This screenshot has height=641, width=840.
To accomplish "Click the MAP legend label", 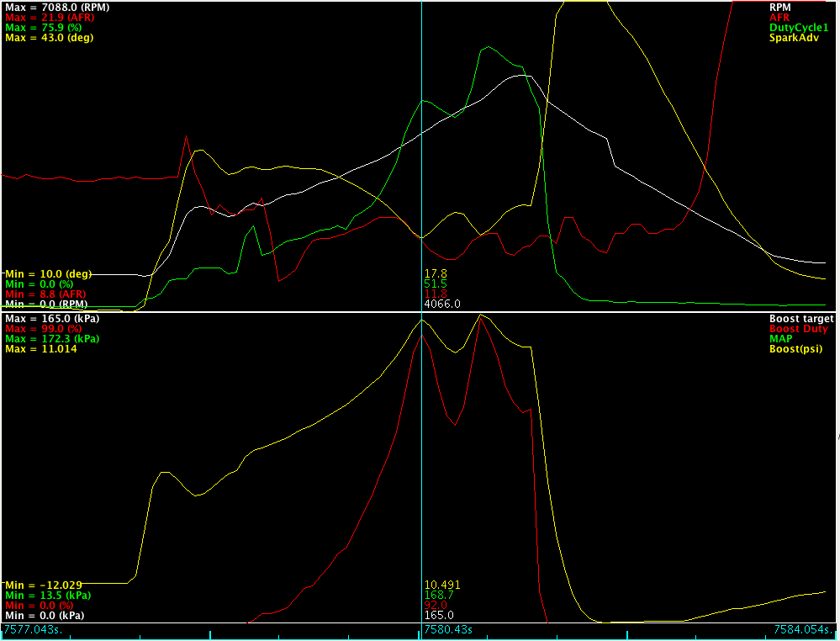I will tap(780, 339).
